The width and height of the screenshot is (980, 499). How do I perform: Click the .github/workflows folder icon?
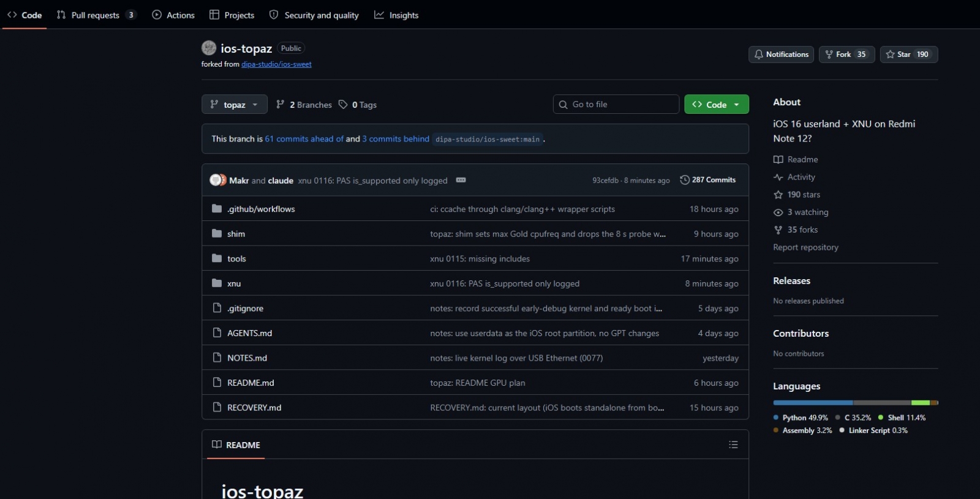217,209
